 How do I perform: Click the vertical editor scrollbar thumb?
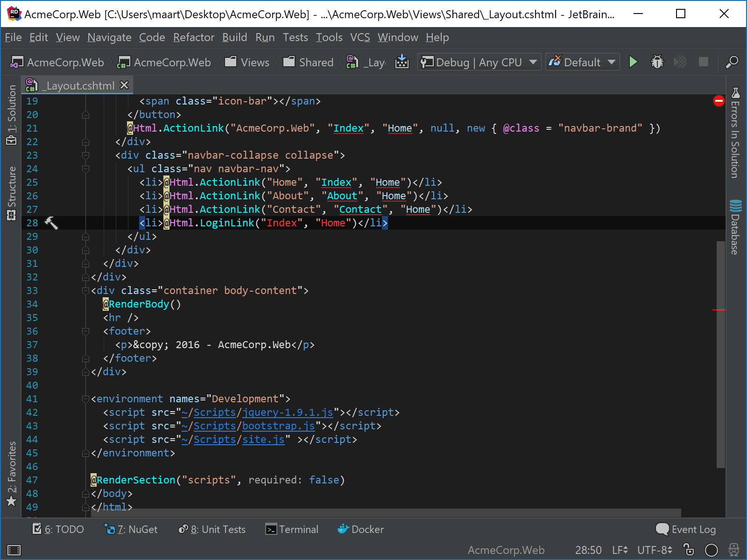tap(721, 355)
